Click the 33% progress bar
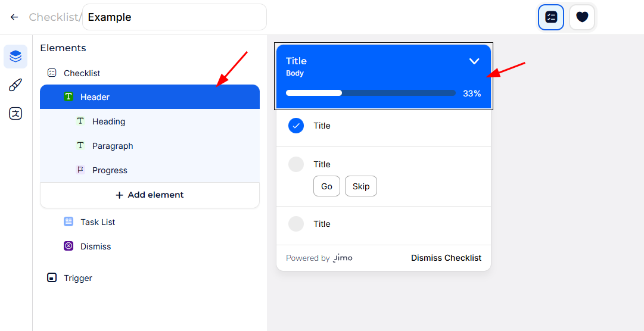 [371, 93]
